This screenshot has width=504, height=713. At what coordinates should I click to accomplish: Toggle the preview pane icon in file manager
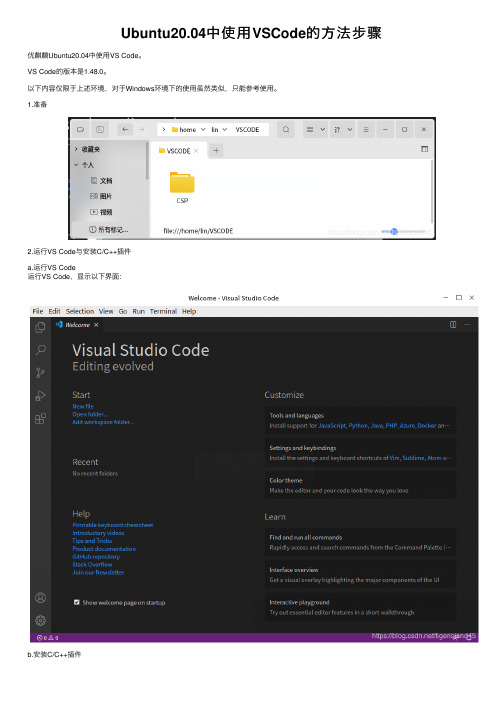[x=424, y=149]
